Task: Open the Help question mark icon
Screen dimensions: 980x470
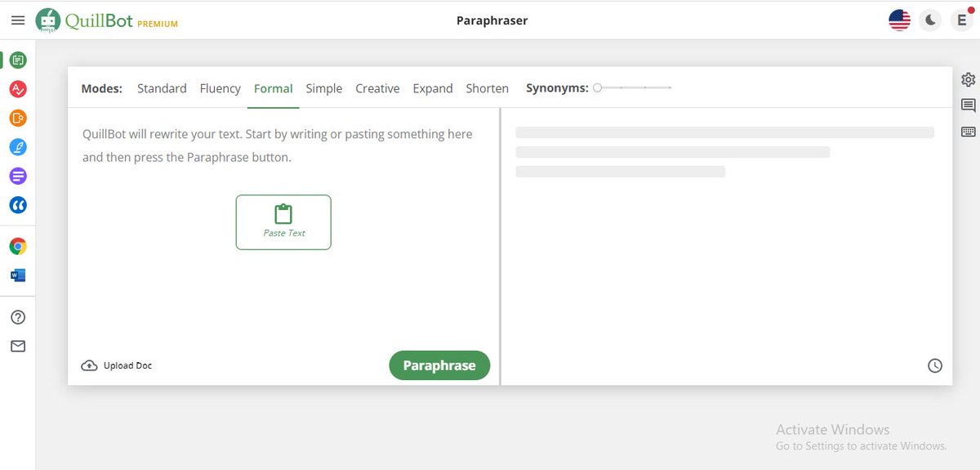Action: [x=18, y=317]
